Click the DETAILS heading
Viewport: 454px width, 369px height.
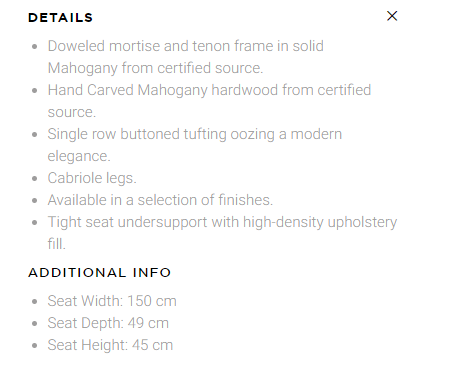click(60, 18)
